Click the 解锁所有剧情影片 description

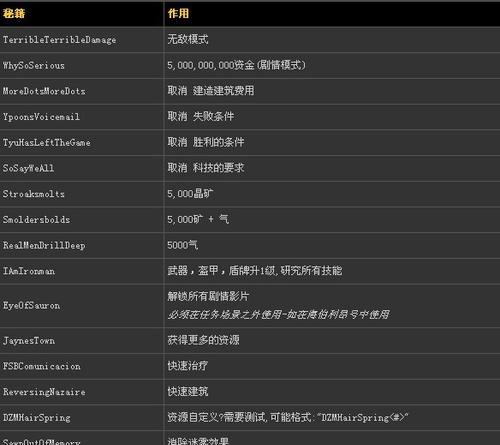pos(208,296)
